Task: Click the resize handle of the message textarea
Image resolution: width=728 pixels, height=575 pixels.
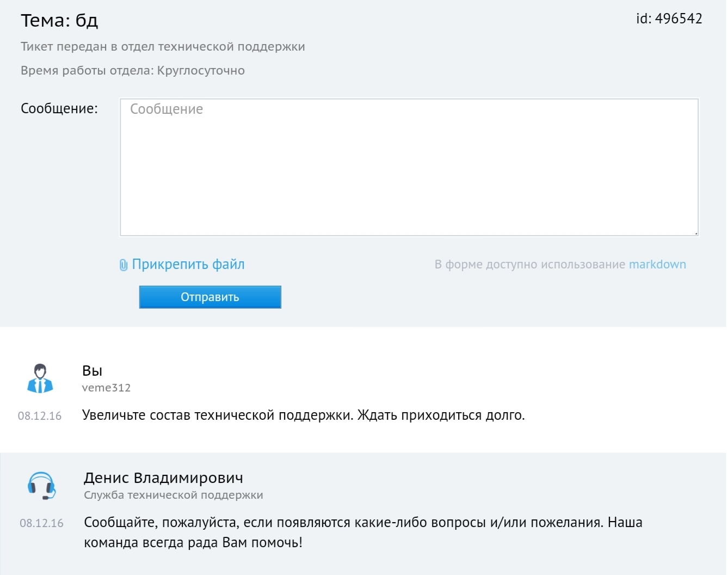Action: tap(695, 233)
